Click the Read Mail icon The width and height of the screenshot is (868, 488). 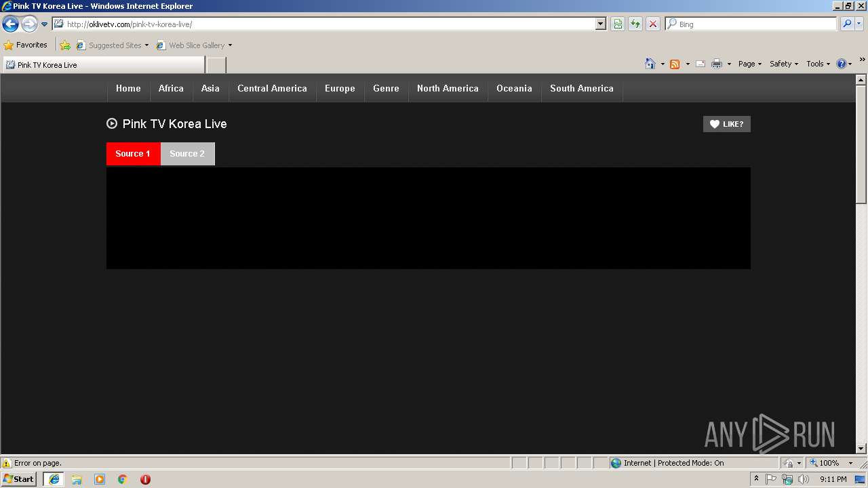click(701, 64)
